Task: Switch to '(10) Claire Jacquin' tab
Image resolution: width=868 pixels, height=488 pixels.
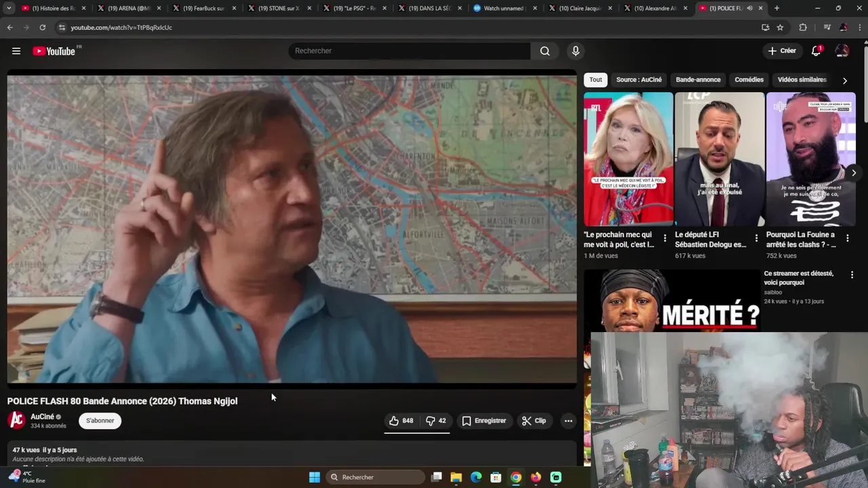Action: click(x=580, y=8)
